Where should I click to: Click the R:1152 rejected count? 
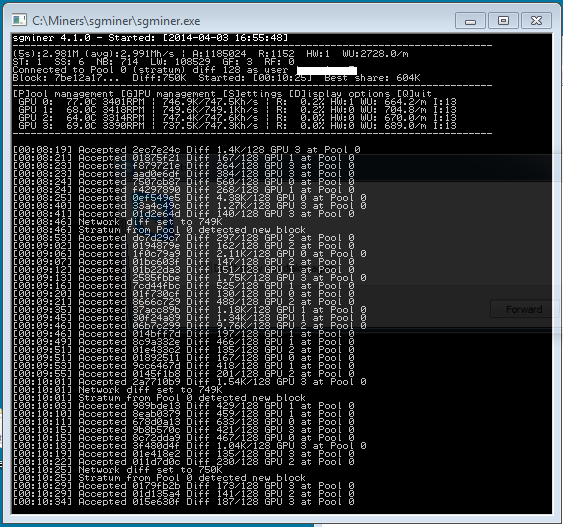276,53
